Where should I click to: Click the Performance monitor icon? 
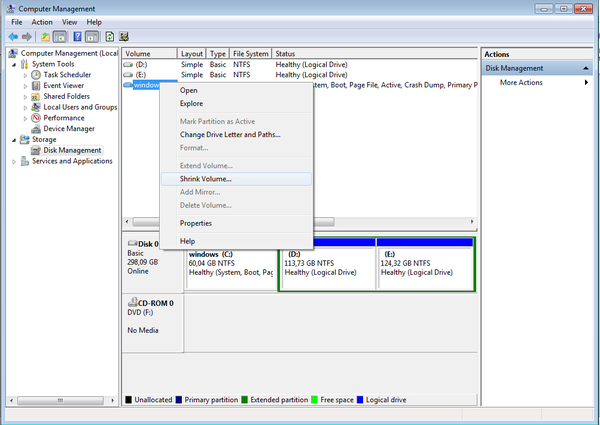pos(36,118)
